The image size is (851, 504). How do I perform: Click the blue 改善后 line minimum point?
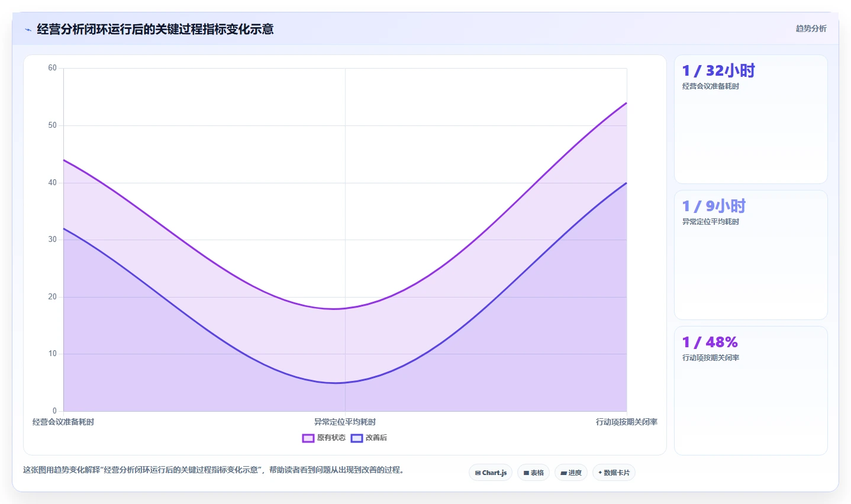pos(336,383)
